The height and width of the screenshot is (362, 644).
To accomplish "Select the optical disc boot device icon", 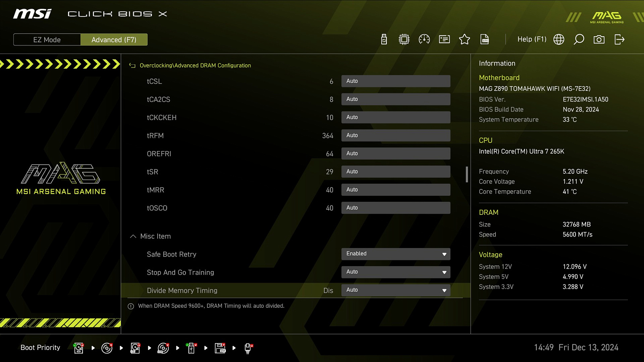I will point(107,348).
